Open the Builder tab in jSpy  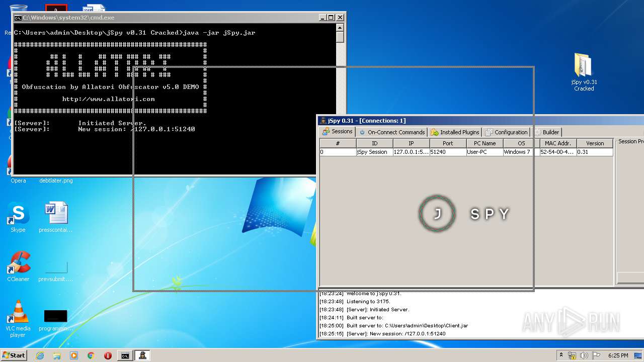[x=547, y=132]
